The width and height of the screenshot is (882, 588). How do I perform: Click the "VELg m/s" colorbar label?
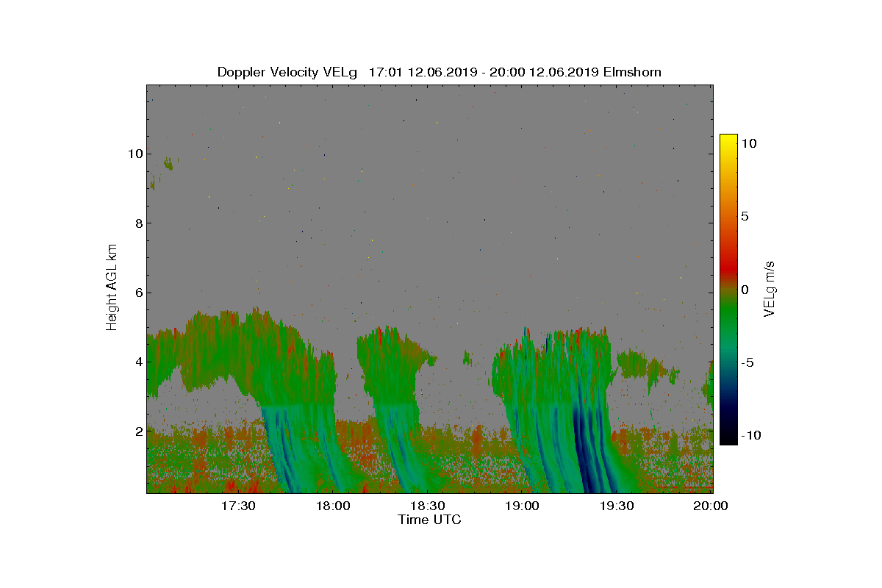tap(770, 287)
